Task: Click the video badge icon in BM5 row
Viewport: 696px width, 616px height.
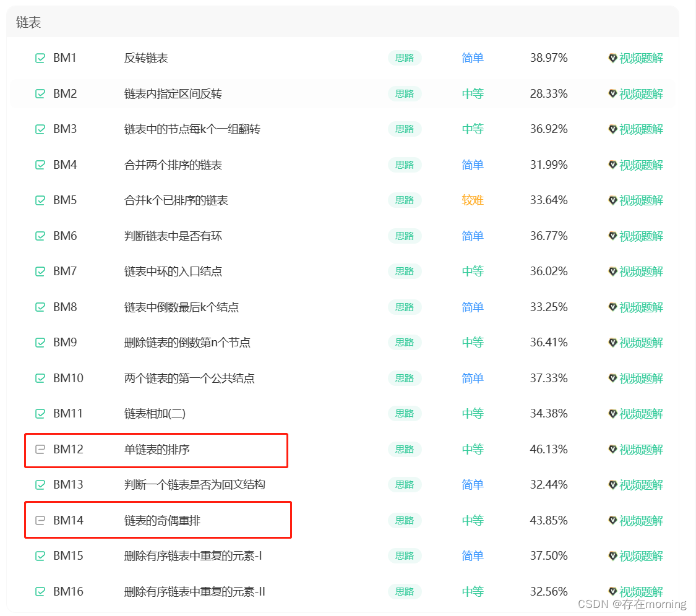Action: [612, 200]
